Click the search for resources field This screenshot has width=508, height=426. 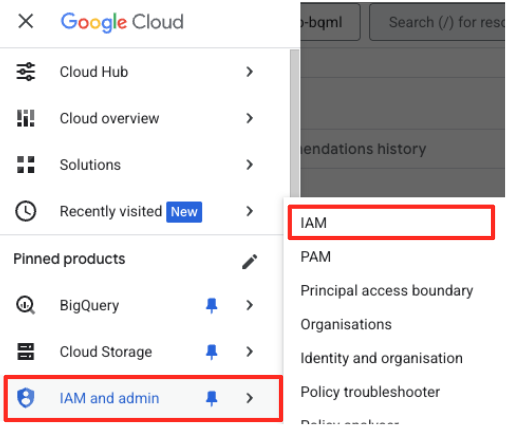click(438, 22)
